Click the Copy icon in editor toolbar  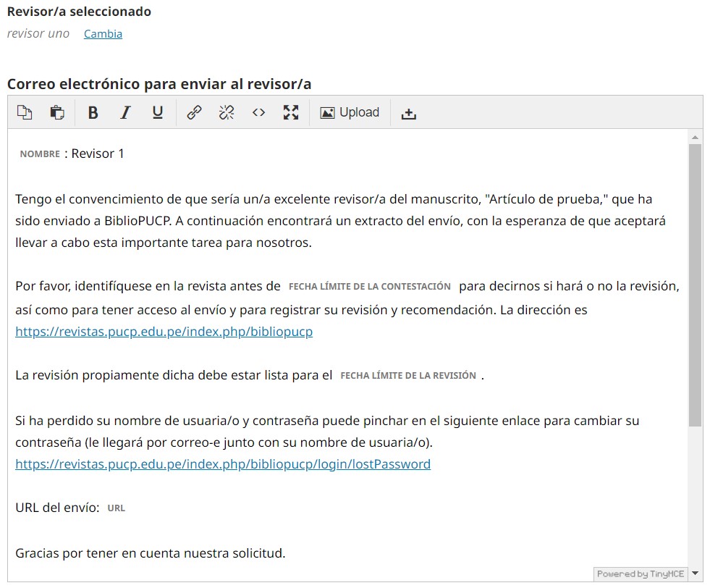point(25,112)
